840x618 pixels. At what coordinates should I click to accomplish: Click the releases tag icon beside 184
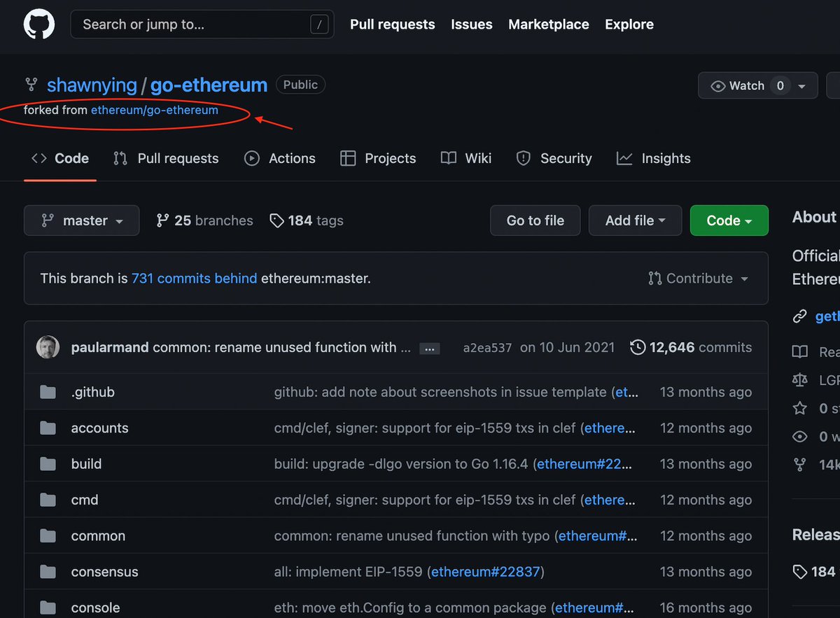[x=799, y=572]
